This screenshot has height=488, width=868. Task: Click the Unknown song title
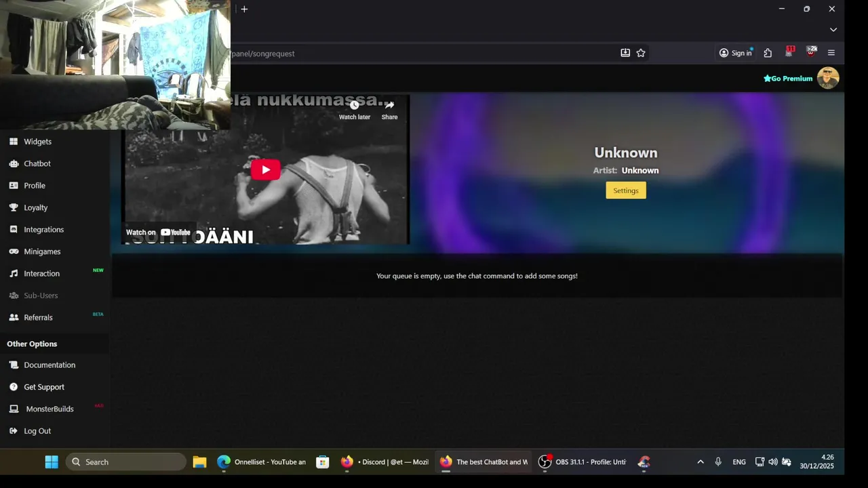(626, 152)
